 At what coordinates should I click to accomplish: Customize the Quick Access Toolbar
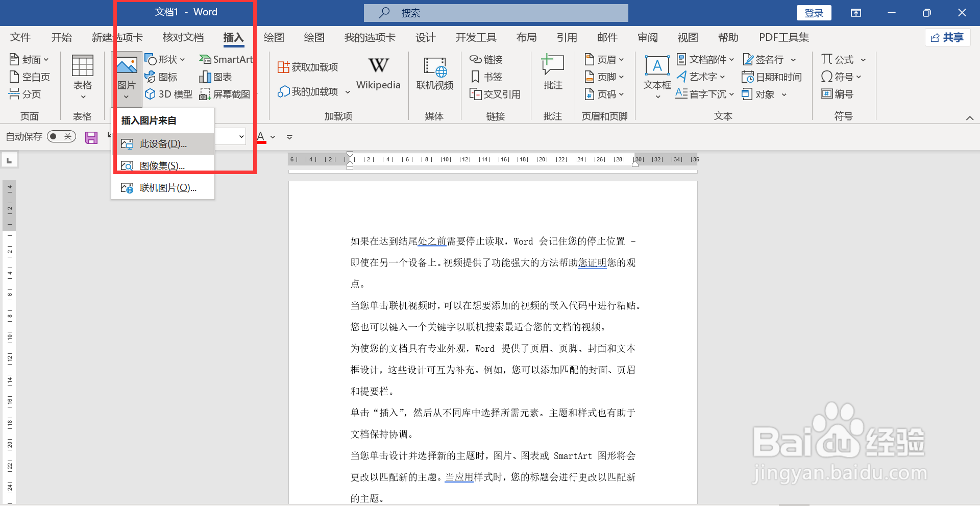pos(289,137)
